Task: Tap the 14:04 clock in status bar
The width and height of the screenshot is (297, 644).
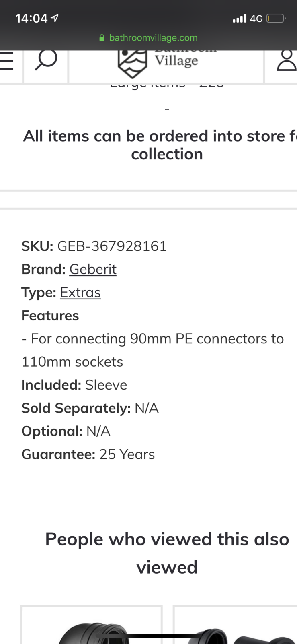Action: coord(31,19)
